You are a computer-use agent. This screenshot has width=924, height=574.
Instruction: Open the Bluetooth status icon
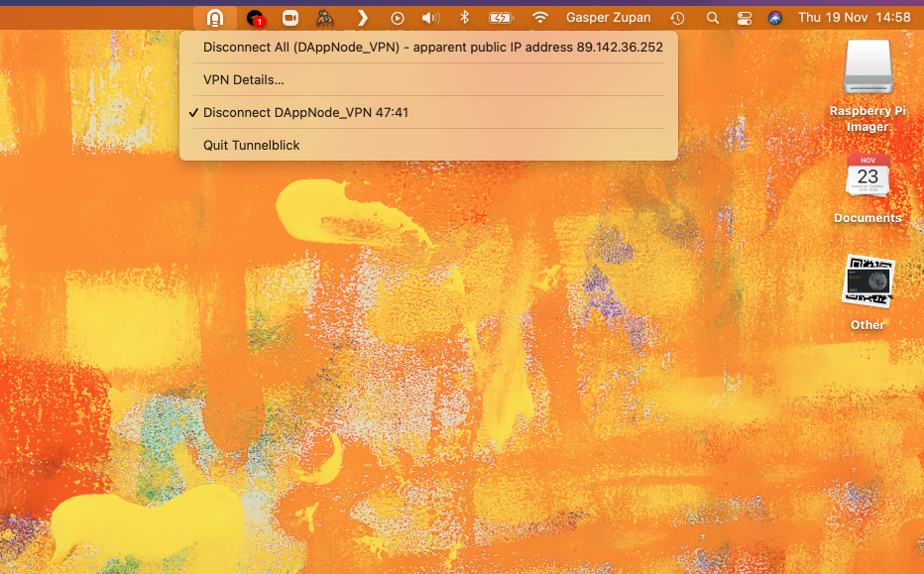tap(464, 18)
